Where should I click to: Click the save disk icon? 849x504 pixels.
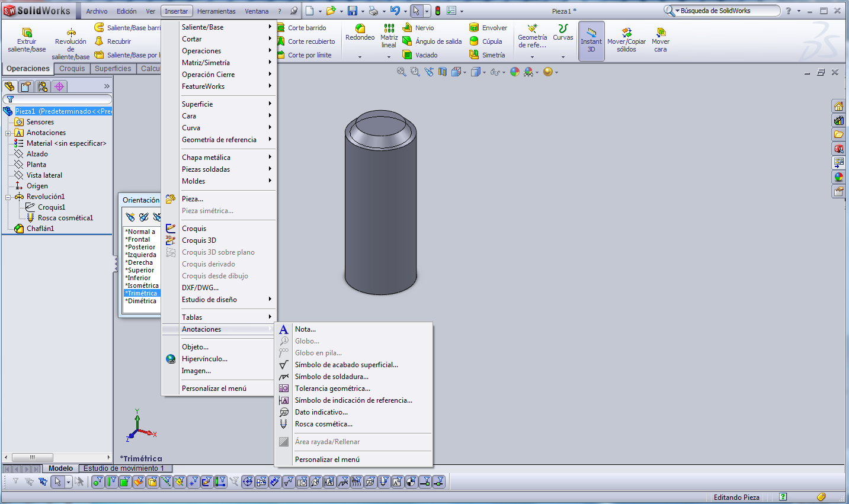(352, 11)
